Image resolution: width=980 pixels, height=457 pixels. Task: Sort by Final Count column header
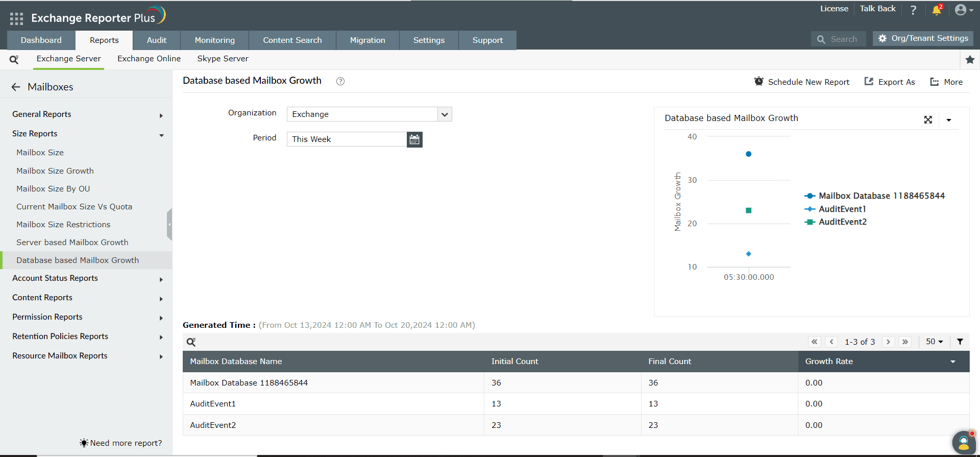pyautogui.click(x=670, y=362)
